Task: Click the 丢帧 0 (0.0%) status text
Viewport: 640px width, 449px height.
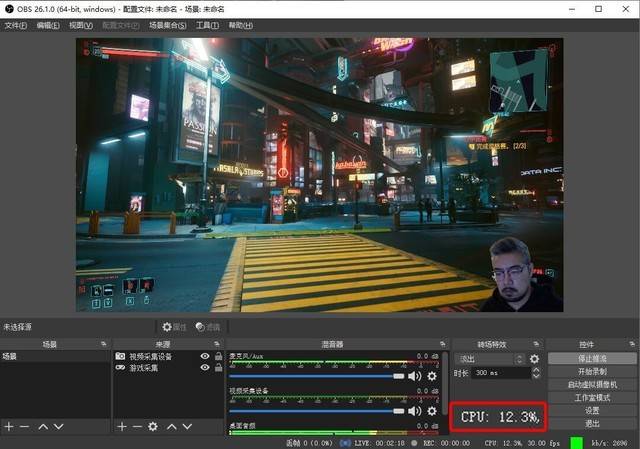Action: [309, 443]
